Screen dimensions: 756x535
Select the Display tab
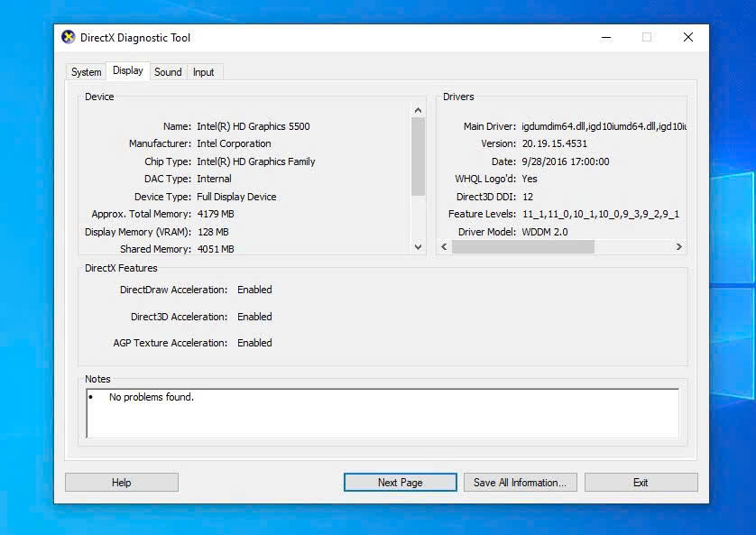click(x=127, y=71)
